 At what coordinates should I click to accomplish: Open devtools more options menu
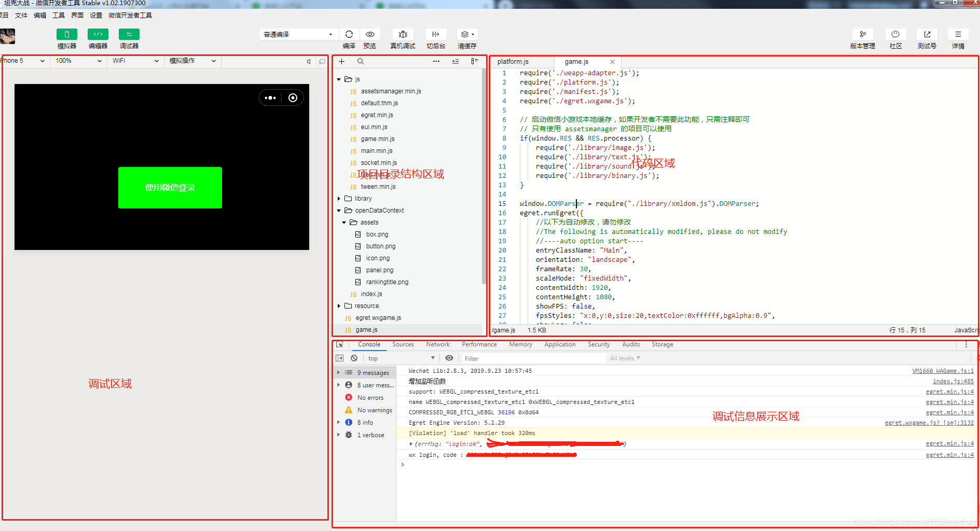966,345
